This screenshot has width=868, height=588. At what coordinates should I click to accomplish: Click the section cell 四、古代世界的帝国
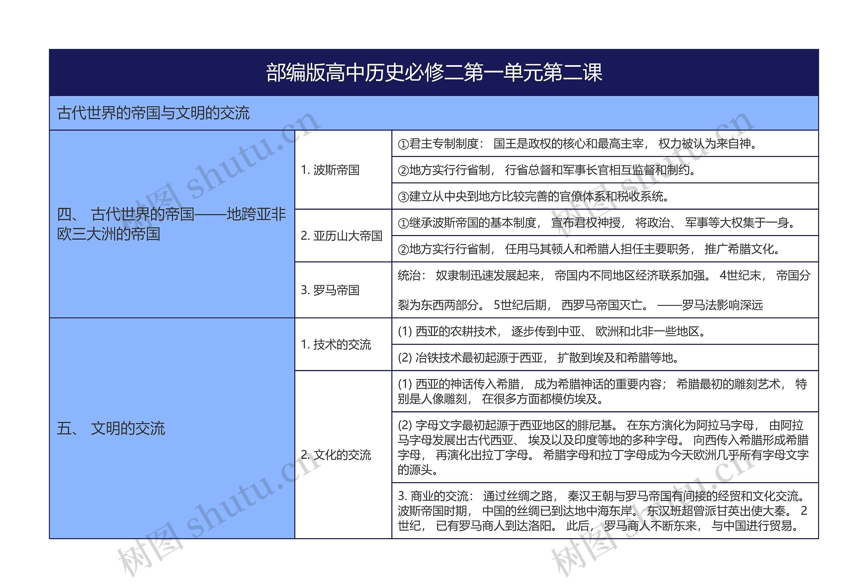click(x=172, y=224)
